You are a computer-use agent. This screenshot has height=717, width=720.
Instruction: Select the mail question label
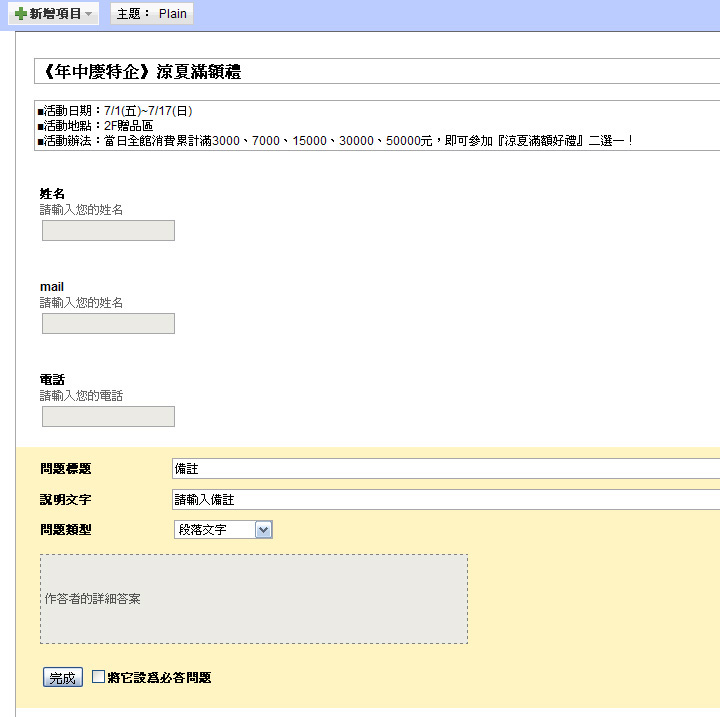click(52, 287)
